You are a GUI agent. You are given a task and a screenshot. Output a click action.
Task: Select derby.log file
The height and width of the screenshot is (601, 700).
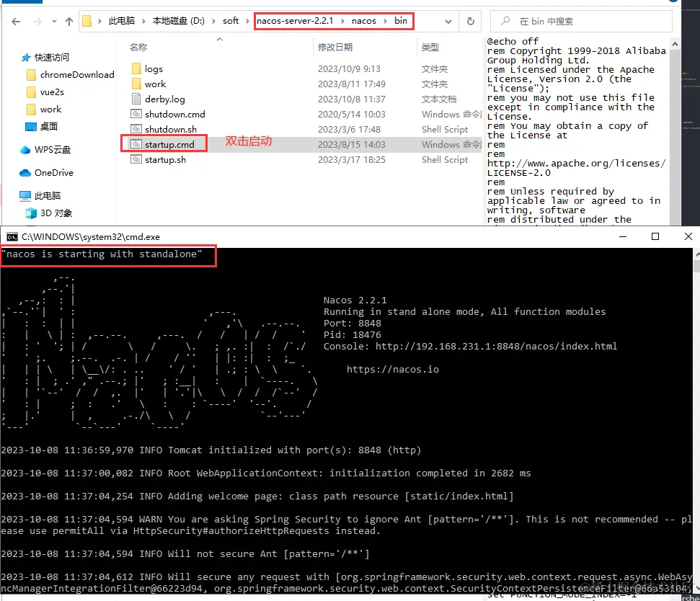(x=164, y=99)
